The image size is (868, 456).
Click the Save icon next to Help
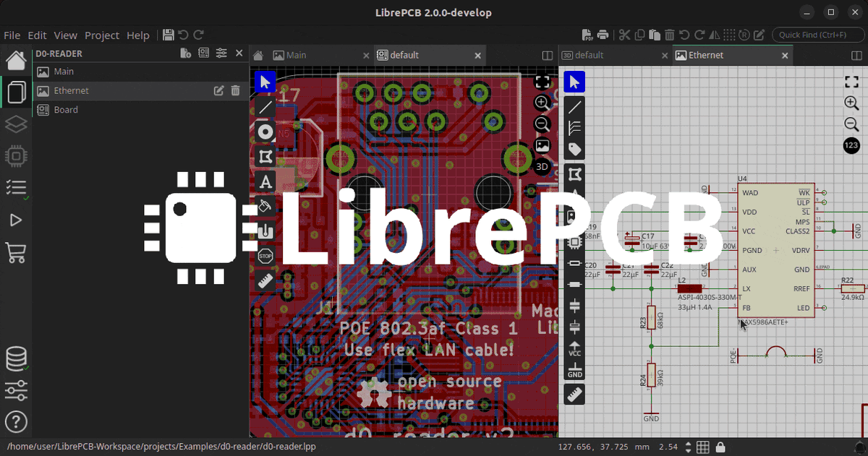pyautogui.click(x=169, y=35)
